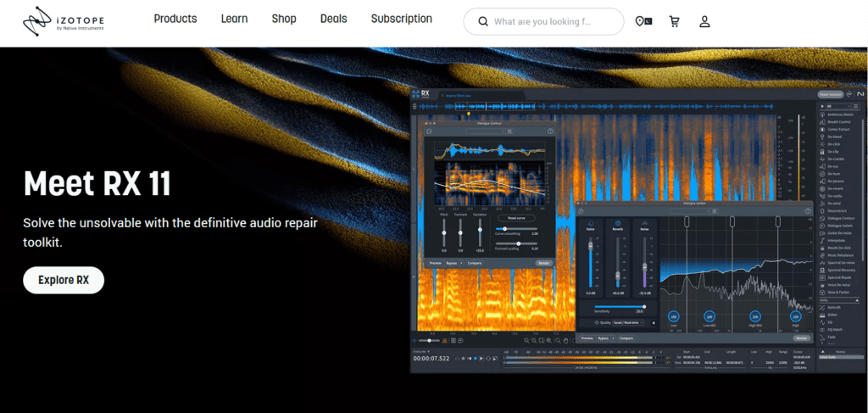Click the Curve smoothing slider handle
This screenshot has width=868, height=413.
click(505, 229)
